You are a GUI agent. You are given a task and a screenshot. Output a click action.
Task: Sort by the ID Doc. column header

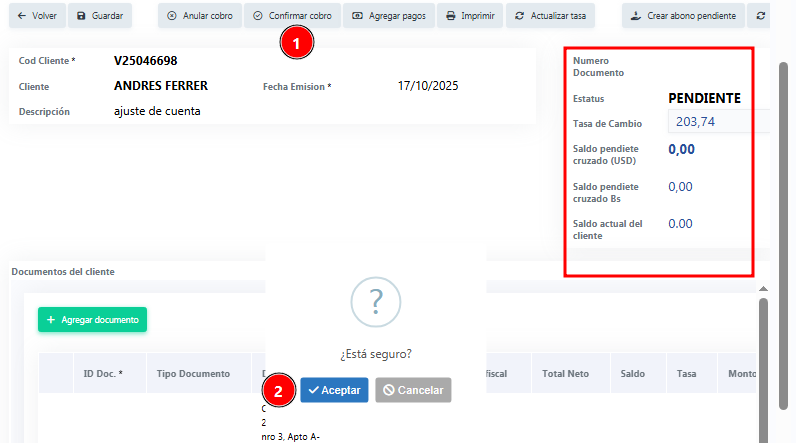point(103,373)
